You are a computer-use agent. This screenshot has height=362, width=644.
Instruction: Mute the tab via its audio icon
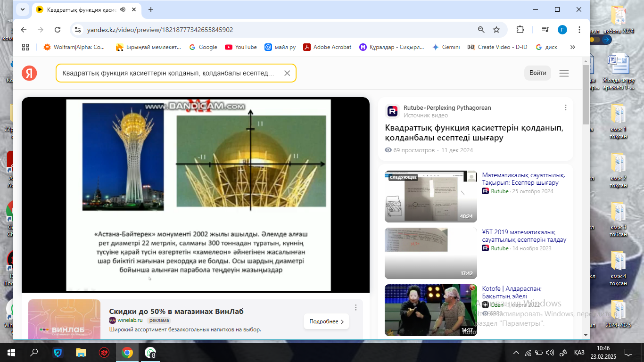click(x=123, y=9)
